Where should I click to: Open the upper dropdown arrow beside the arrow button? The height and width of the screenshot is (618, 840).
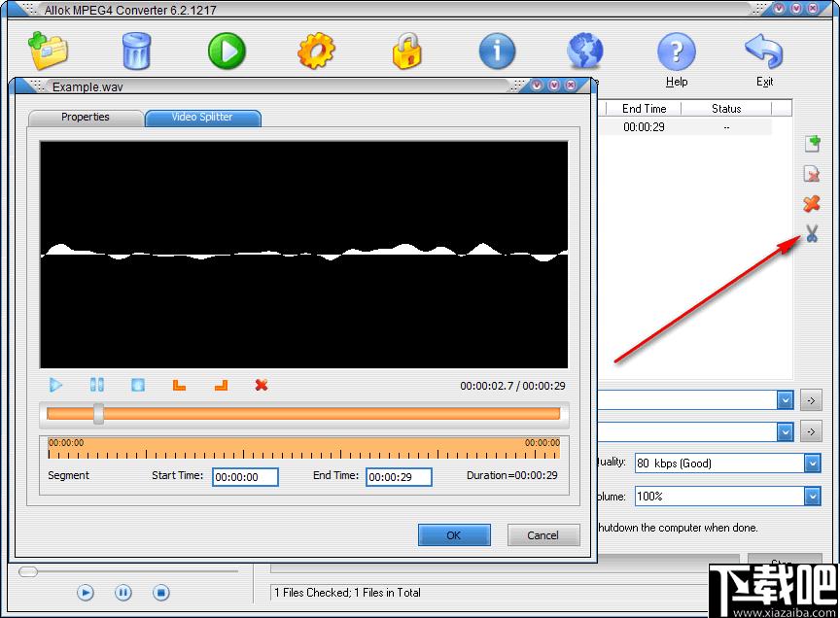coord(785,400)
